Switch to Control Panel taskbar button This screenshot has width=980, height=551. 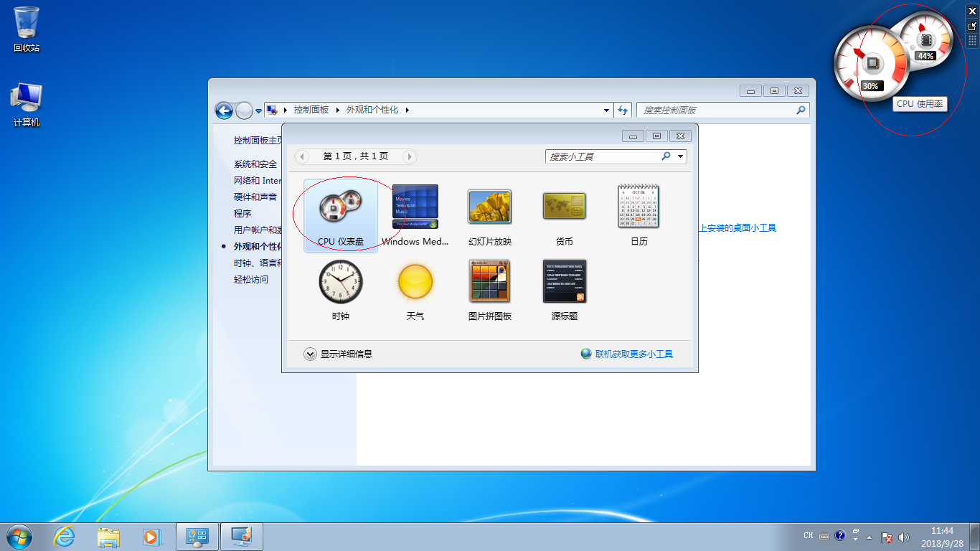(x=197, y=537)
